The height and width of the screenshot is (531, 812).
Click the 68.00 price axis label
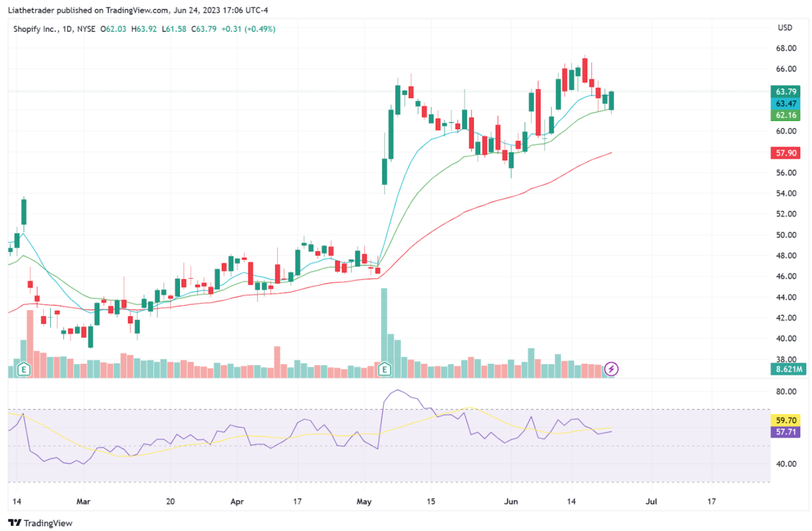pos(786,48)
